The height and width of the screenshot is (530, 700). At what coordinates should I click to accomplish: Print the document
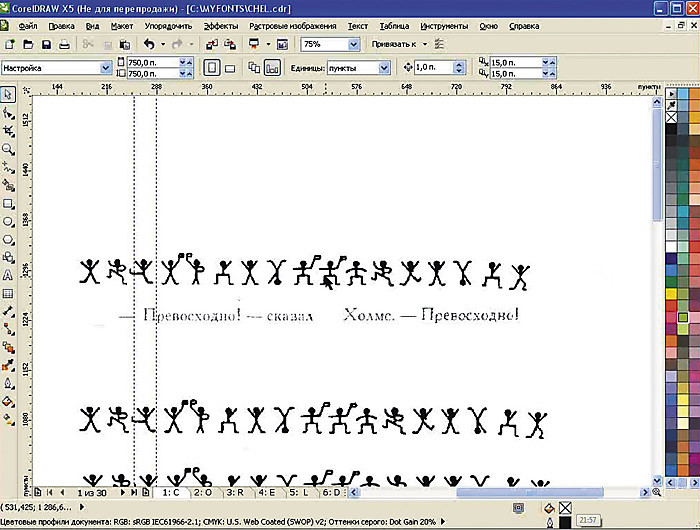coord(64,44)
